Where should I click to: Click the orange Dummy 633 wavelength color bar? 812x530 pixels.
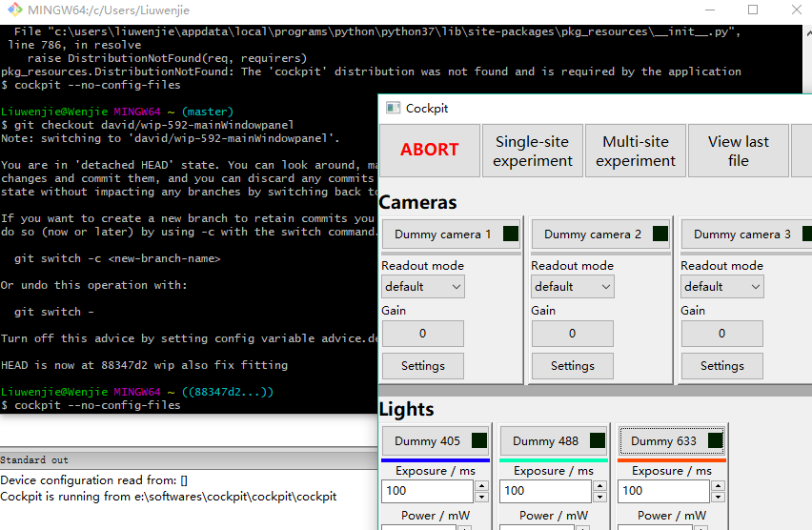tap(672, 460)
